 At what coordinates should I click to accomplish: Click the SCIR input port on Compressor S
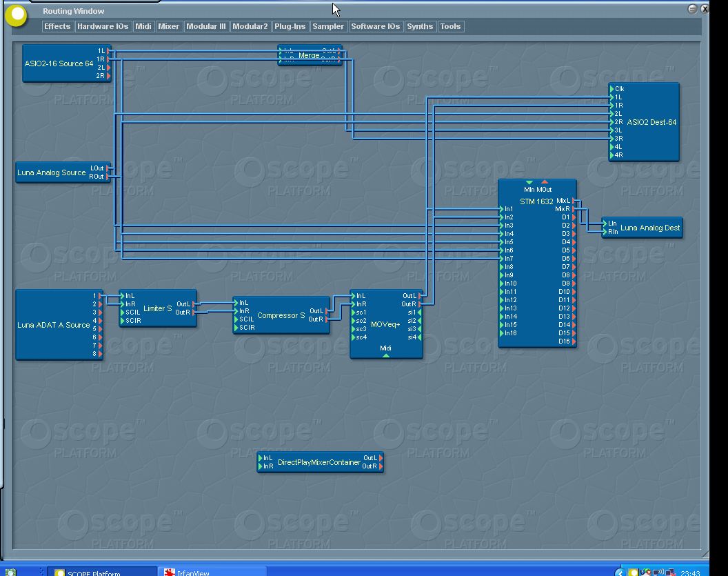point(236,328)
